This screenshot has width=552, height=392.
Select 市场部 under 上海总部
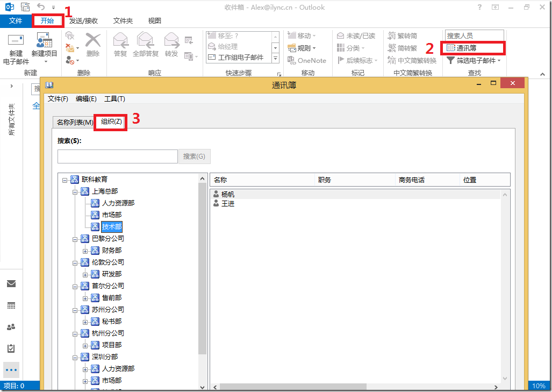(112, 215)
